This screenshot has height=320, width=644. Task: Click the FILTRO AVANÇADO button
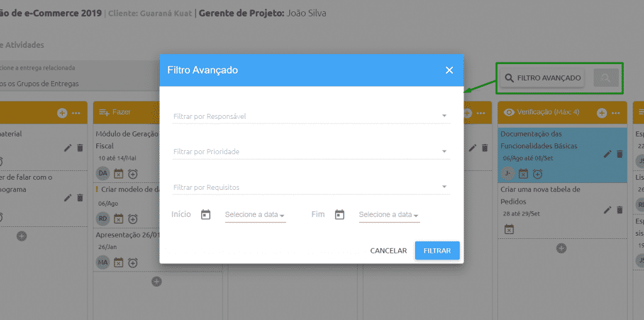pyautogui.click(x=542, y=78)
